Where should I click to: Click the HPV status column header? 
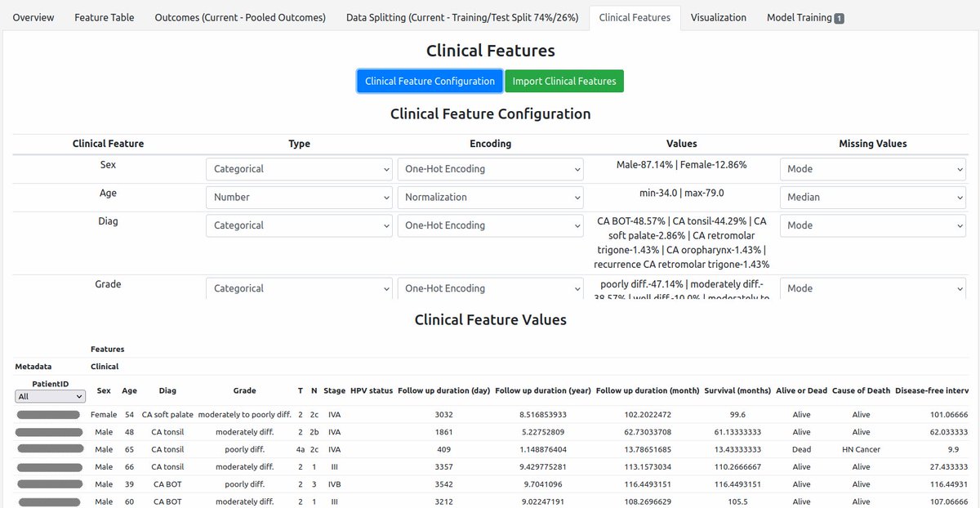coord(372,390)
